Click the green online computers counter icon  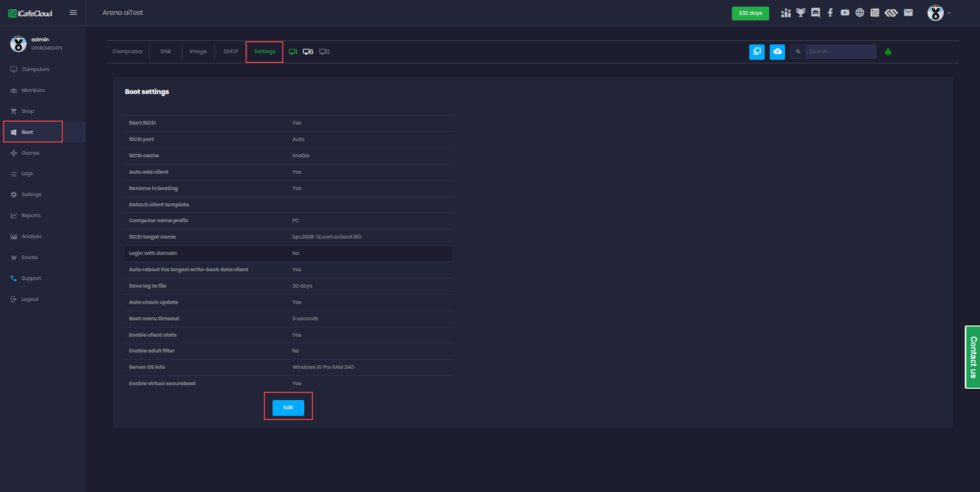pos(293,52)
